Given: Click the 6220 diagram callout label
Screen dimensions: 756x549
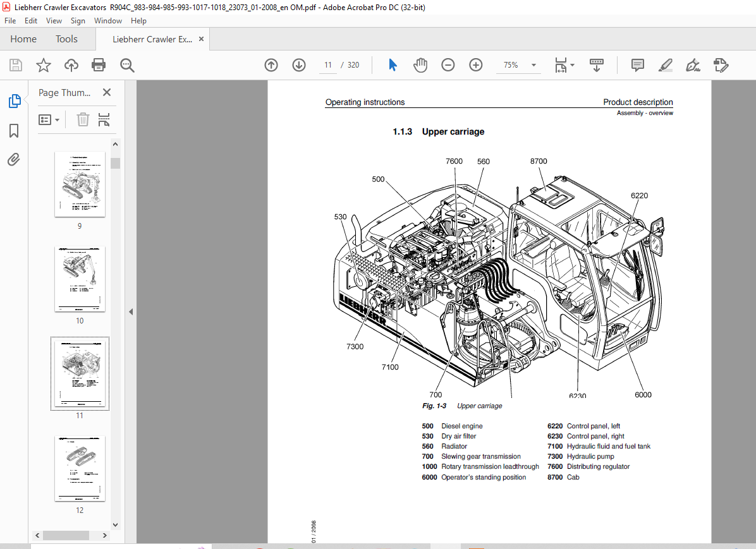Looking at the screenshot, I should point(639,195).
